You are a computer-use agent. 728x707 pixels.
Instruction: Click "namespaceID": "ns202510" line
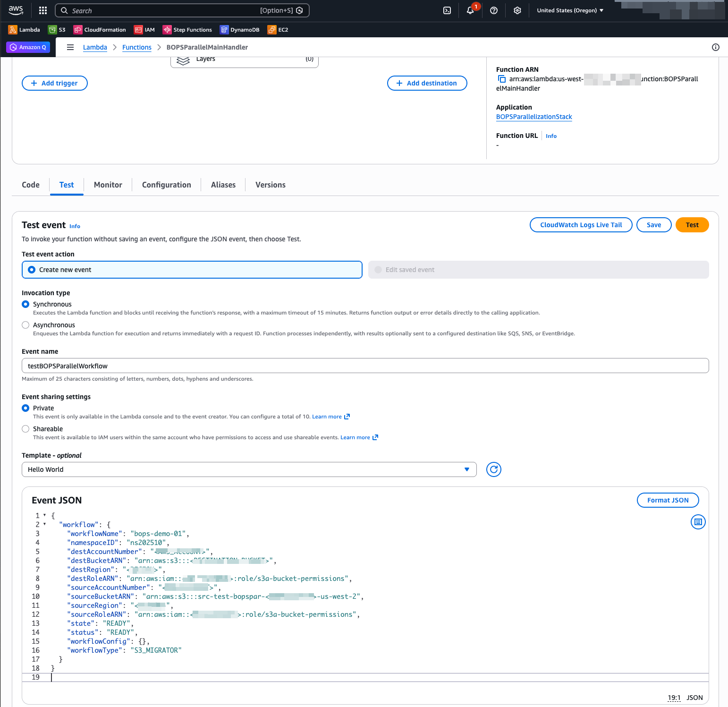118,543
